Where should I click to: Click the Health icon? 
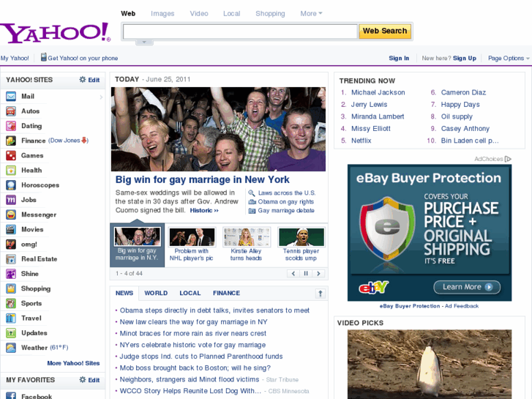[x=11, y=170]
